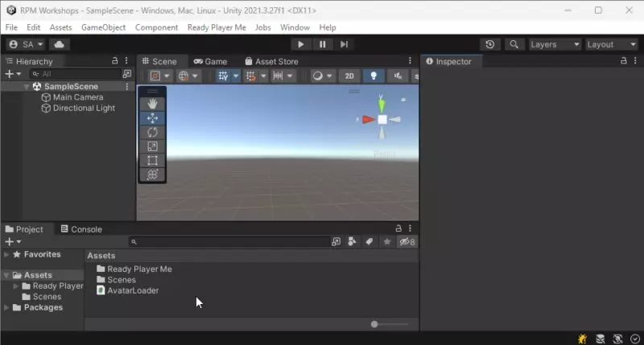Click the green Y axis gizmo cone
This screenshot has width=644, height=345.
point(382,105)
